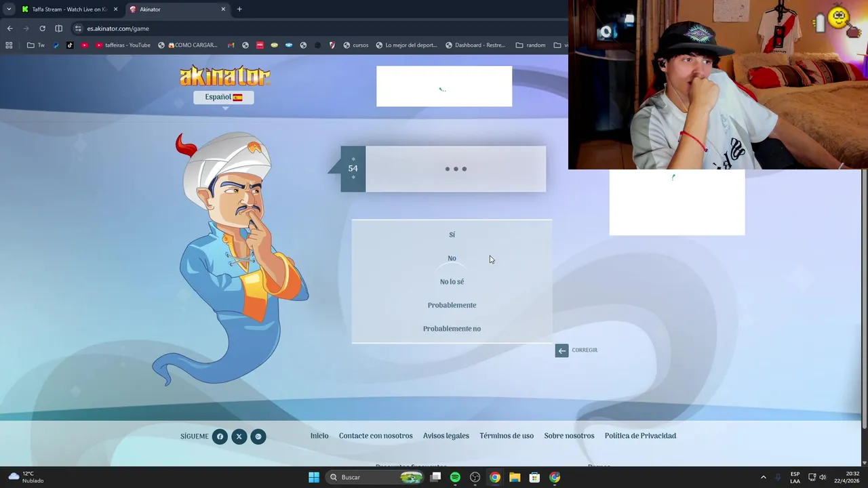The height and width of the screenshot is (488, 868).
Task: Open 'Términos de uso' link
Action: 507,436
